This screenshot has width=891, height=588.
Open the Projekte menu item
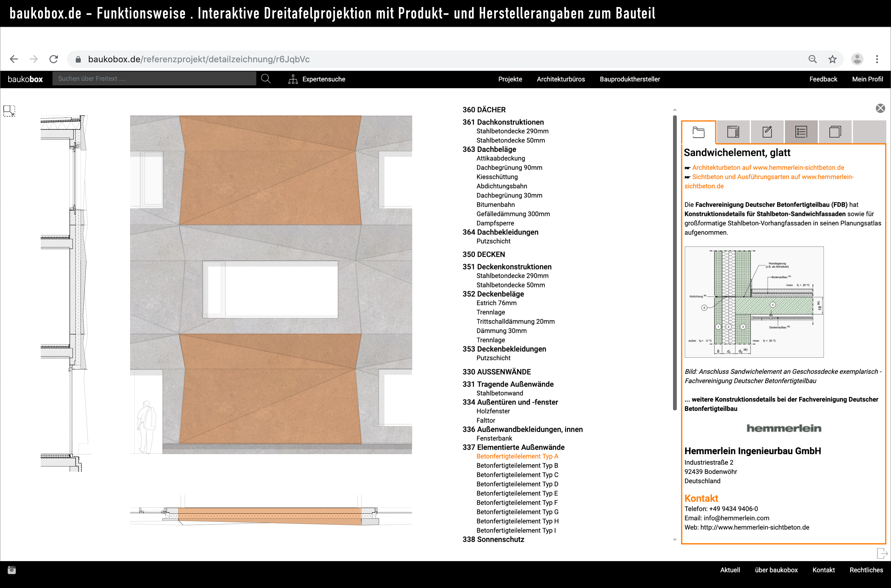pyautogui.click(x=510, y=79)
